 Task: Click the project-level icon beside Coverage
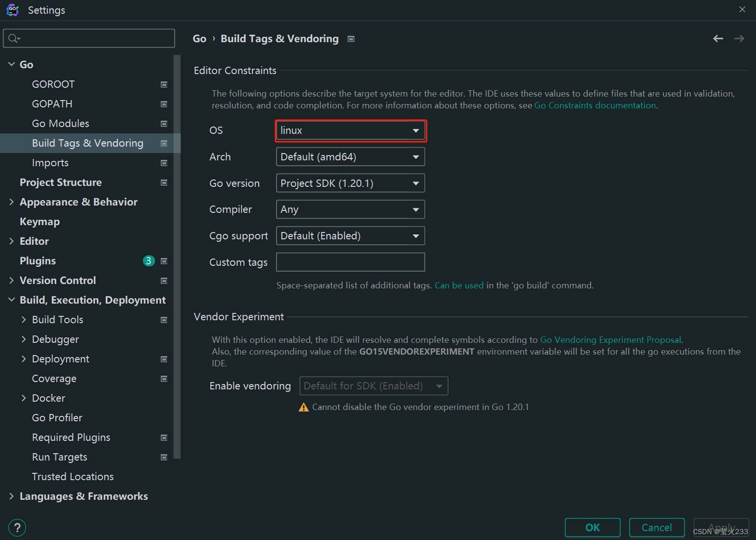pos(164,379)
